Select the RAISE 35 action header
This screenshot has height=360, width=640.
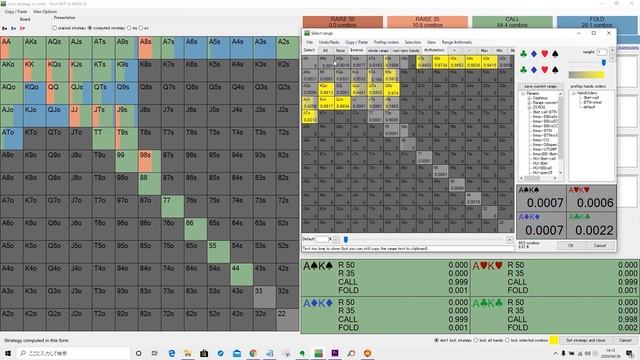point(427,22)
